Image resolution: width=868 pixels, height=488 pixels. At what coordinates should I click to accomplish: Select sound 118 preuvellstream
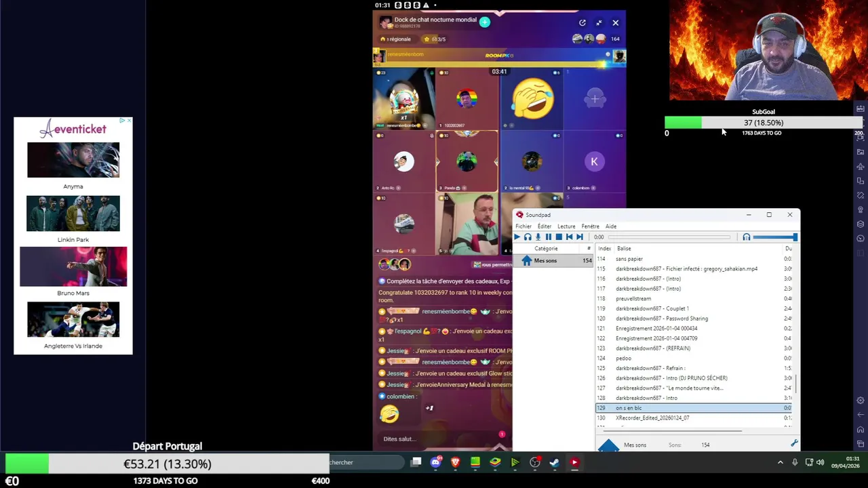(693, 299)
